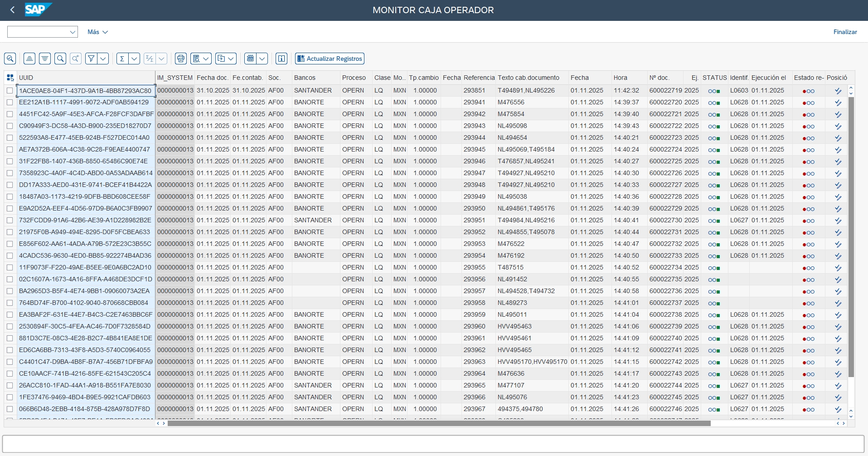Screen dimensions: 868x456
Task: Click the Finalizar link
Action: tap(845, 32)
